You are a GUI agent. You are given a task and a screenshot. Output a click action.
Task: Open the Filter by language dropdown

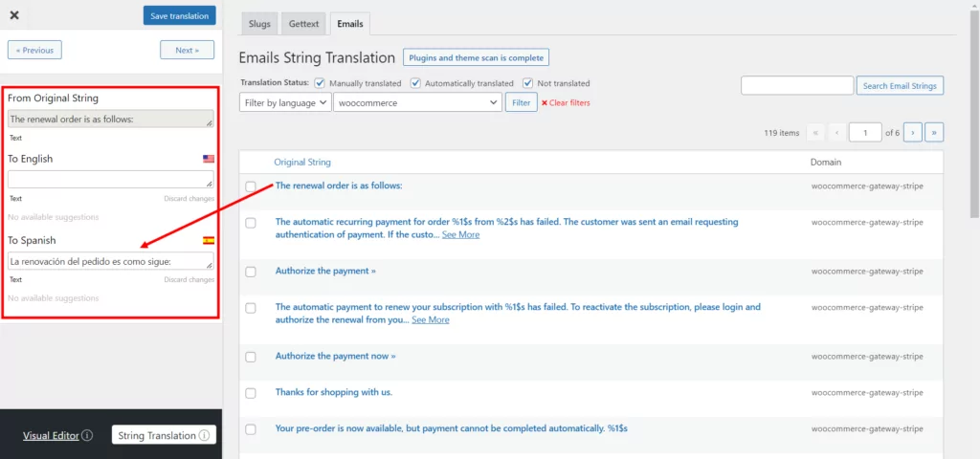[285, 102]
